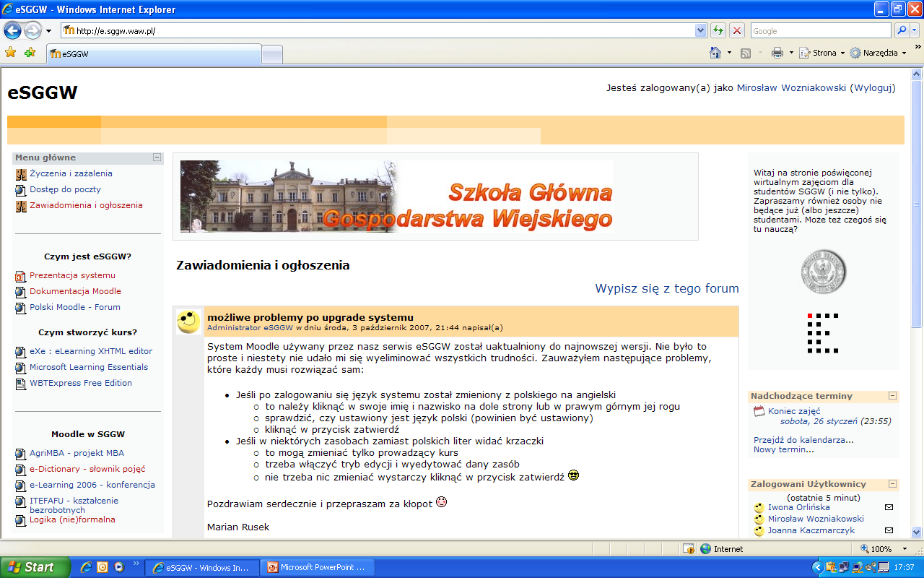Stop loading with the red X icon
This screenshot has width=924, height=578.
[x=736, y=30]
